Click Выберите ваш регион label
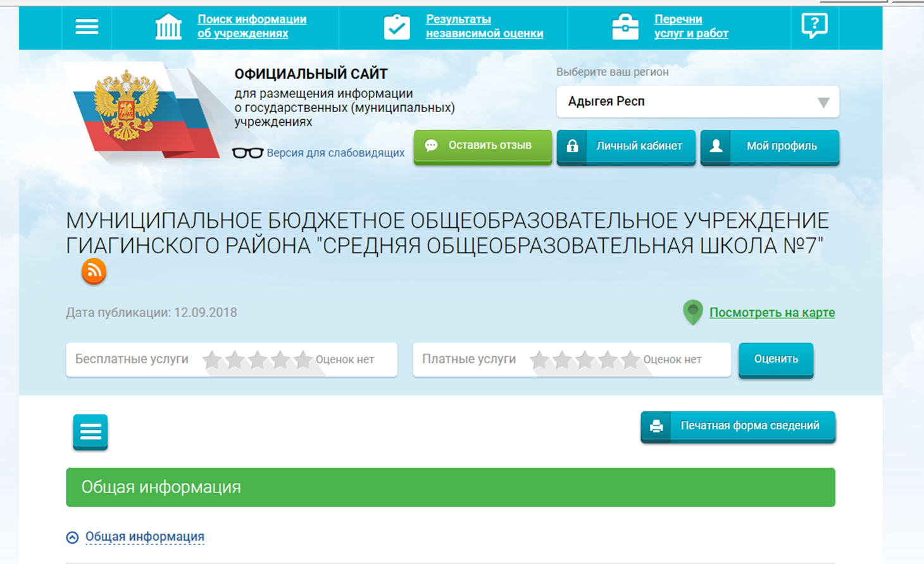 coord(613,72)
